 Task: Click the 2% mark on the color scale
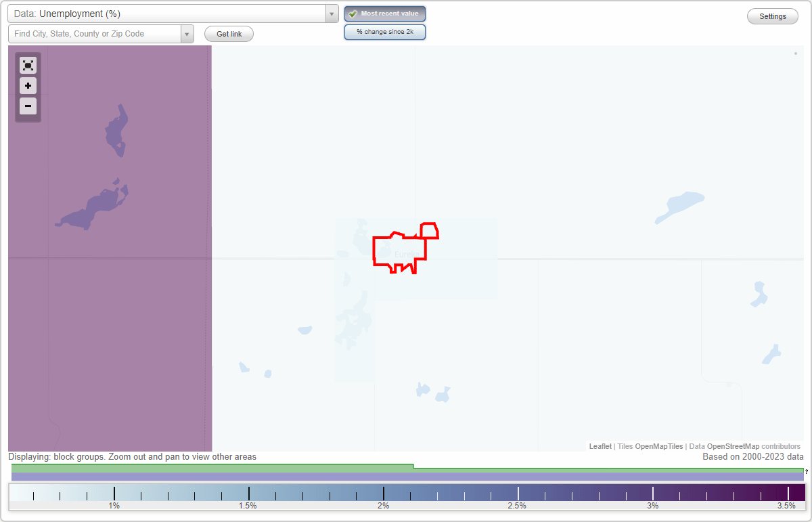point(384,494)
